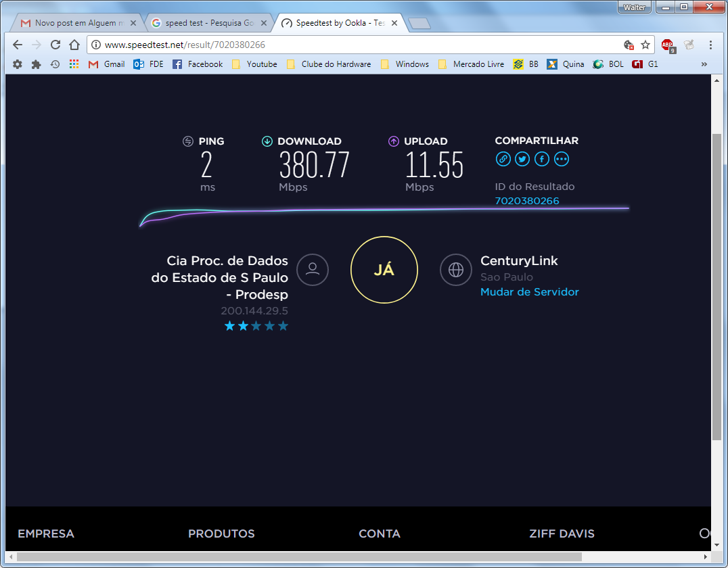Open Clube do Hardware bookmarks folder

click(329, 64)
